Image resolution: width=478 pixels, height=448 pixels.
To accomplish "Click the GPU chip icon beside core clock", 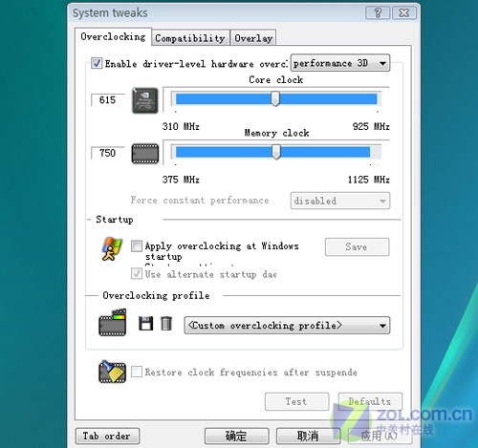I will (145, 100).
